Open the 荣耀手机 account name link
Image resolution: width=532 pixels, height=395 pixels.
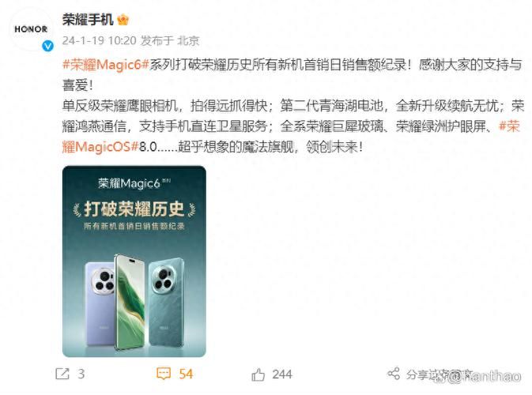[88, 20]
